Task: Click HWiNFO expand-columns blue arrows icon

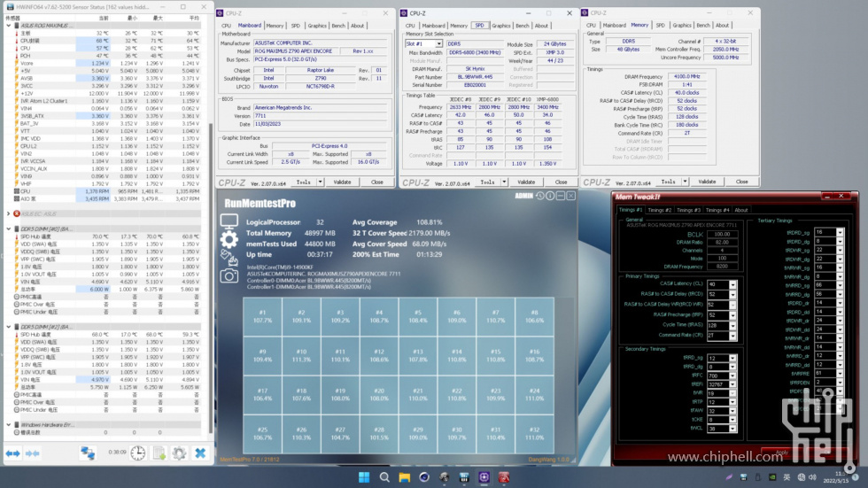Action: (x=12, y=453)
